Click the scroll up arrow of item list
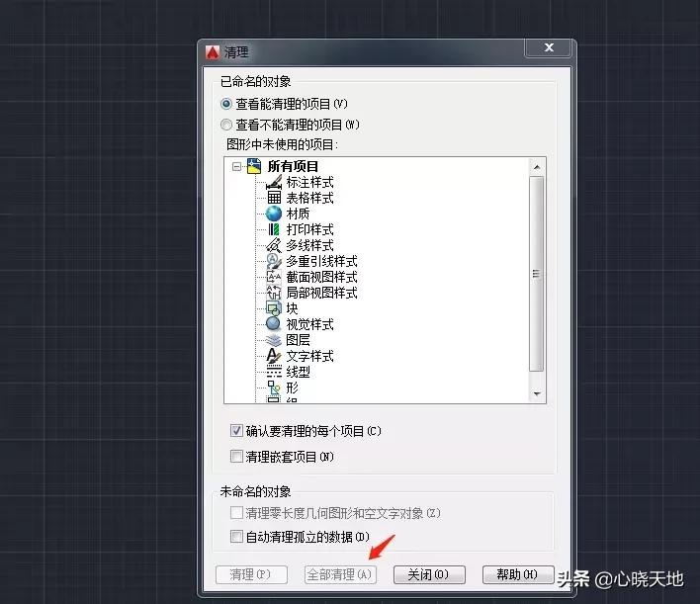Screen dimensions: 700x604 click(x=537, y=167)
